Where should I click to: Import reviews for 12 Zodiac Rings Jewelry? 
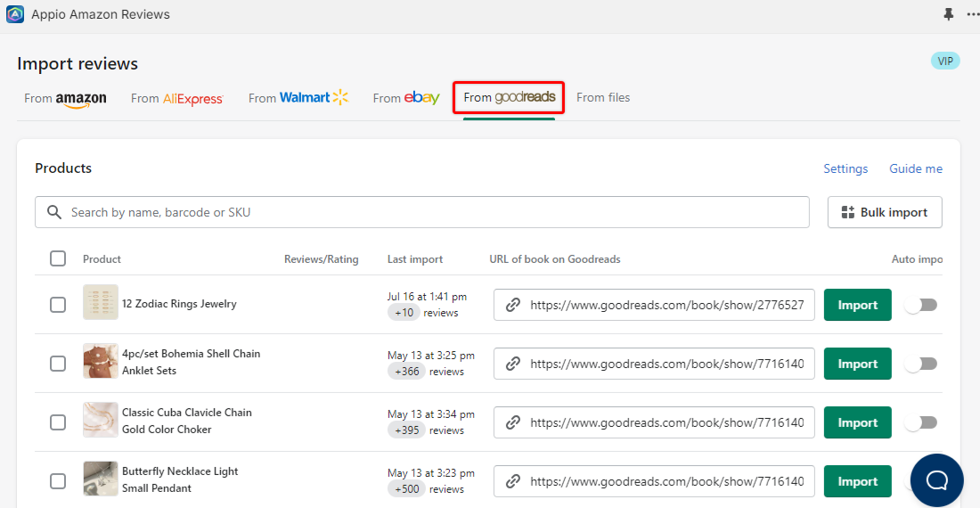pos(857,305)
